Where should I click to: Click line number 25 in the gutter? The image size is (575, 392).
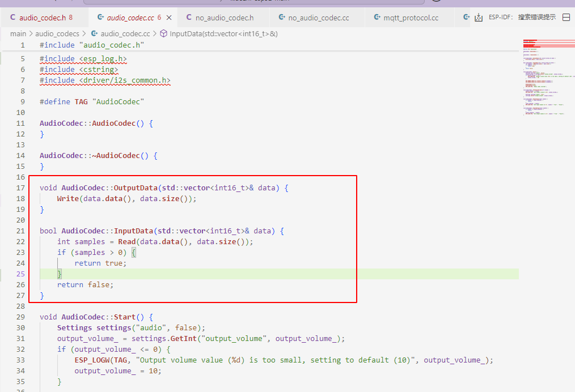(x=21, y=274)
